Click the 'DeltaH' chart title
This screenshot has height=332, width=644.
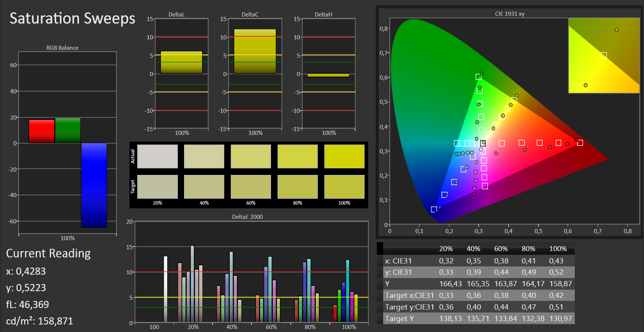click(x=323, y=15)
